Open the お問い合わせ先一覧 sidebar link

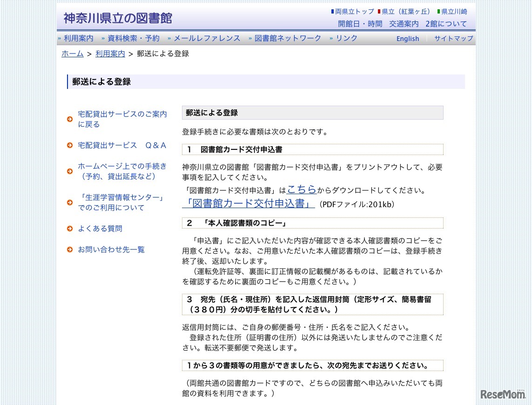coord(111,250)
